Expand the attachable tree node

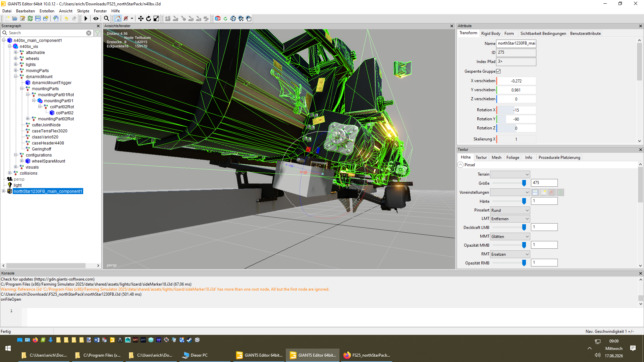(x=16, y=53)
